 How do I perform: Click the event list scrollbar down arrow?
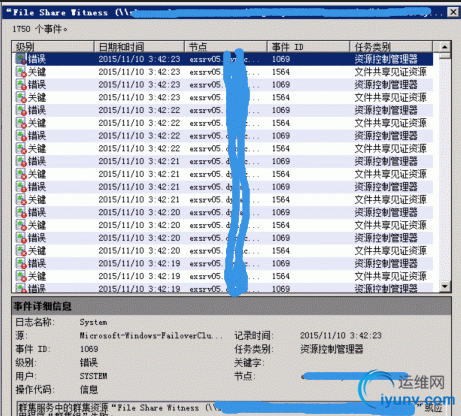(445, 286)
